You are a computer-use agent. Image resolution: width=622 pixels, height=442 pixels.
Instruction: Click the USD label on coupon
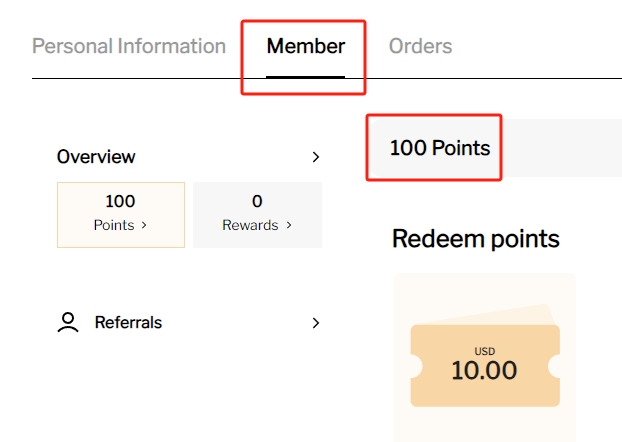pyautogui.click(x=484, y=351)
